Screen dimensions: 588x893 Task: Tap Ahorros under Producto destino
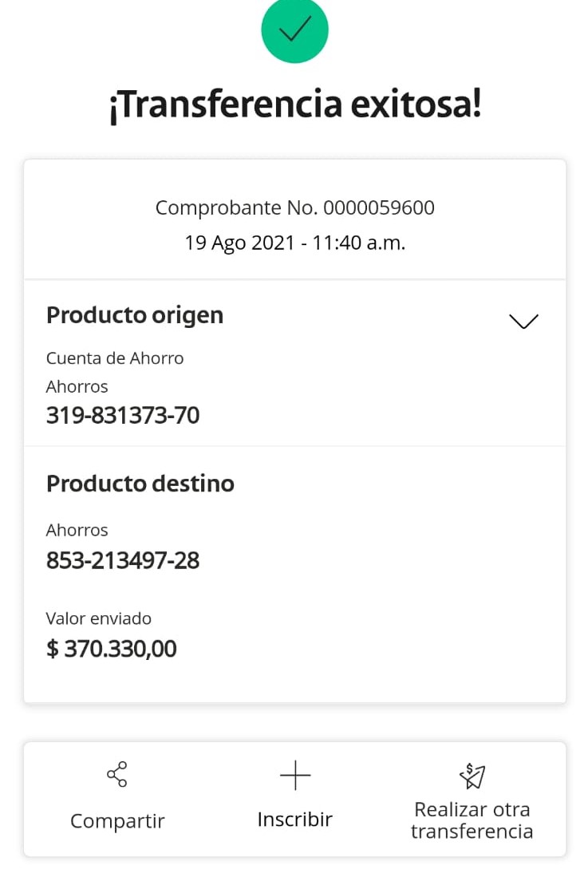pos(77,530)
